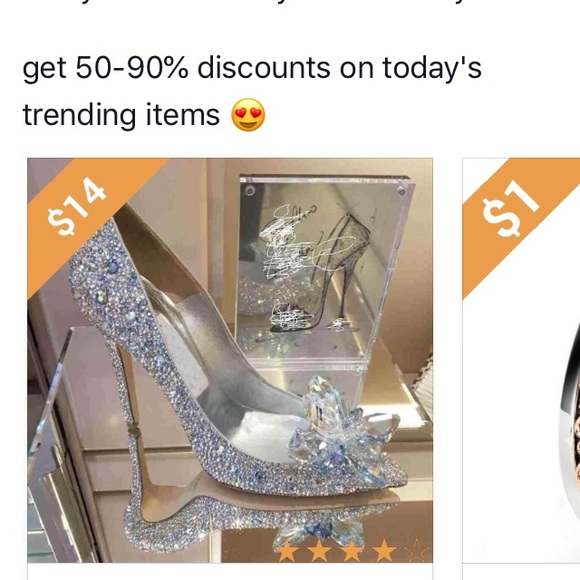Click the white card area under shoe photo
This screenshot has height=580, width=580.
click(230, 572)
